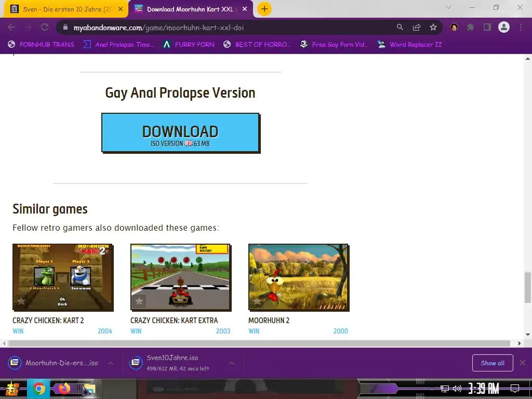Click the DOWNLOAD ISO version button
Viewport: 532px width, 399px height.
click(180, 132)
